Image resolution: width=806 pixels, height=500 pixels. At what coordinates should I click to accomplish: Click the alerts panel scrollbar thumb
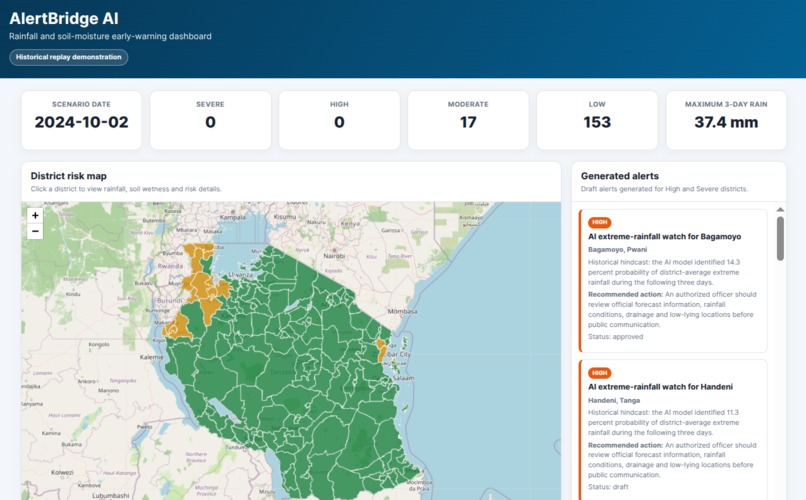click(x=780, y=238)
